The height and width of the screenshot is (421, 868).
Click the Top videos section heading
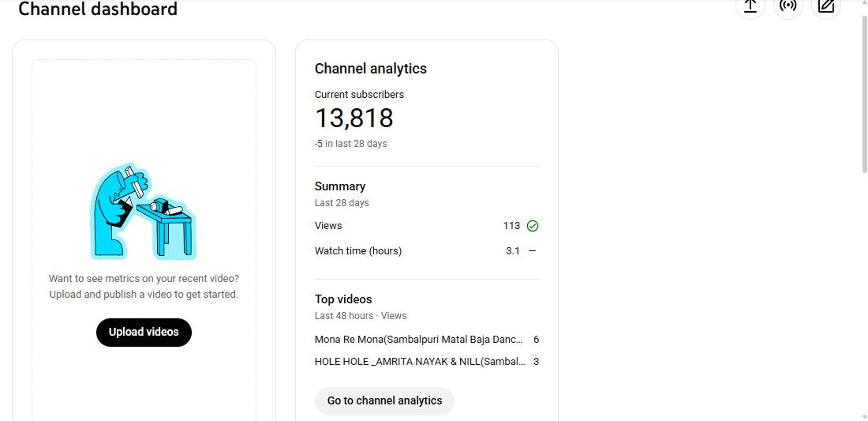(x=342, y=299)
